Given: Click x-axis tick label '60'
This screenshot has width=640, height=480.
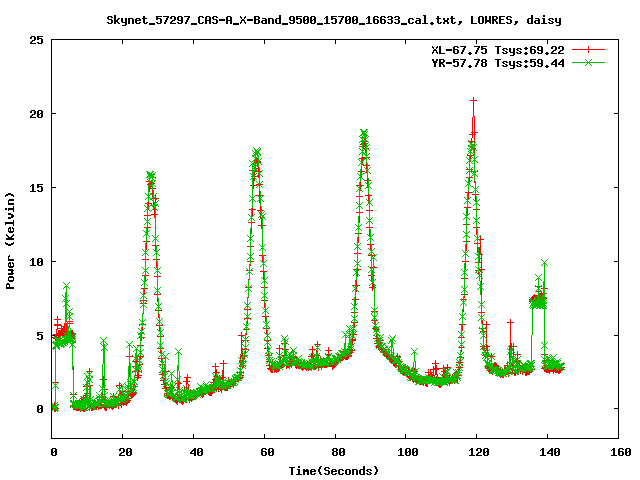Looking at the screenshot, I should [x=267, y=452].
